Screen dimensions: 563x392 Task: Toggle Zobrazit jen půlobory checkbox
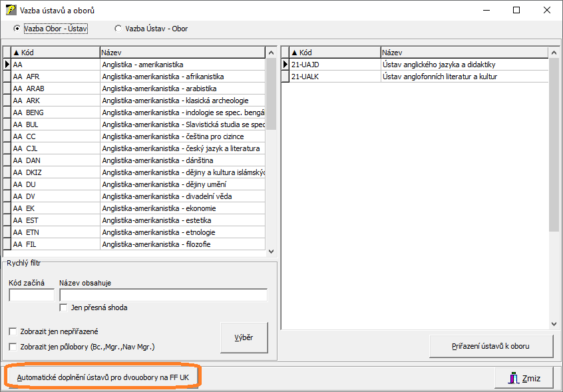pos(13,346)
